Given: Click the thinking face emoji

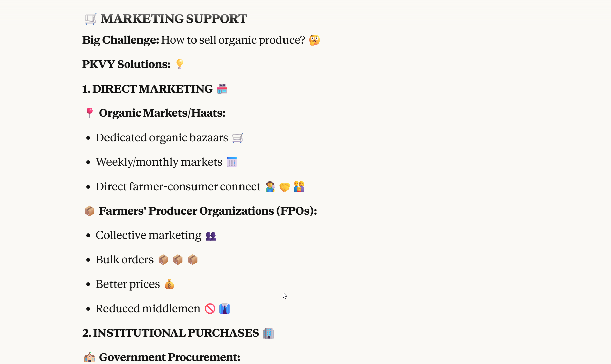Looking at the screenshot, I should (x=314, y=40).
